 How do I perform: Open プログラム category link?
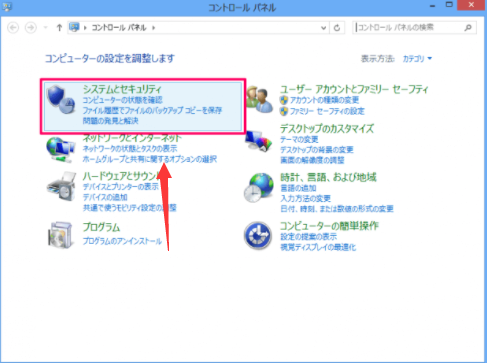tap(101, 227)
